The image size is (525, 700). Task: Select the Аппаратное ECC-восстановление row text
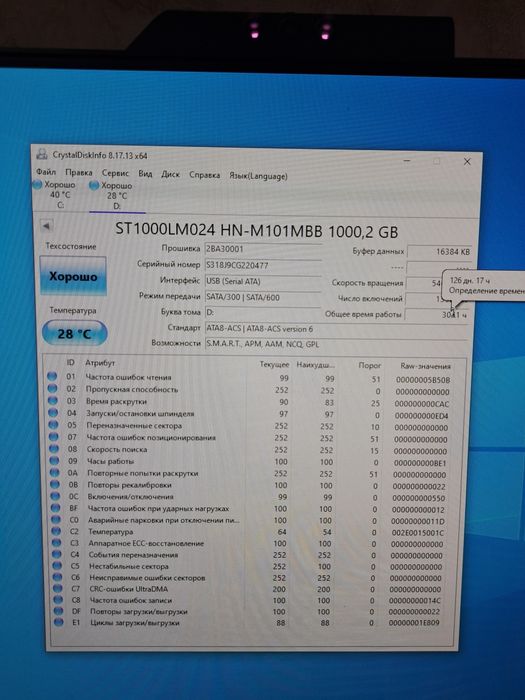(x=146, y=543)
